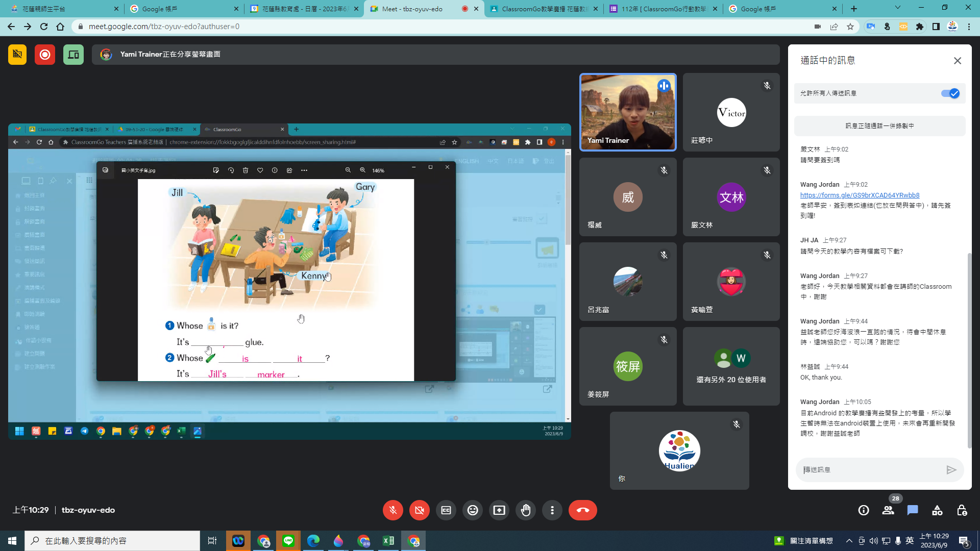Open host controls lock icon
This screenshot has width=980, height=551.
pos(962,510)
